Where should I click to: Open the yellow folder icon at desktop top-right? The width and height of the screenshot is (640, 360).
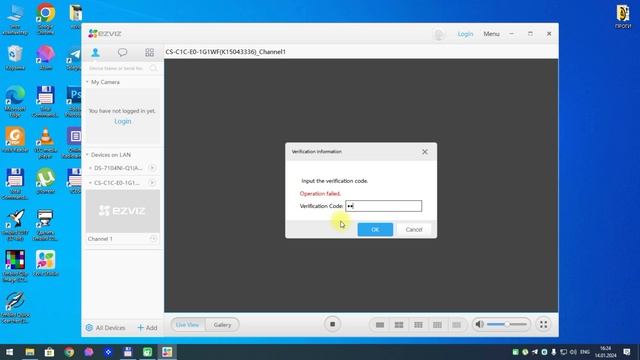623,16
